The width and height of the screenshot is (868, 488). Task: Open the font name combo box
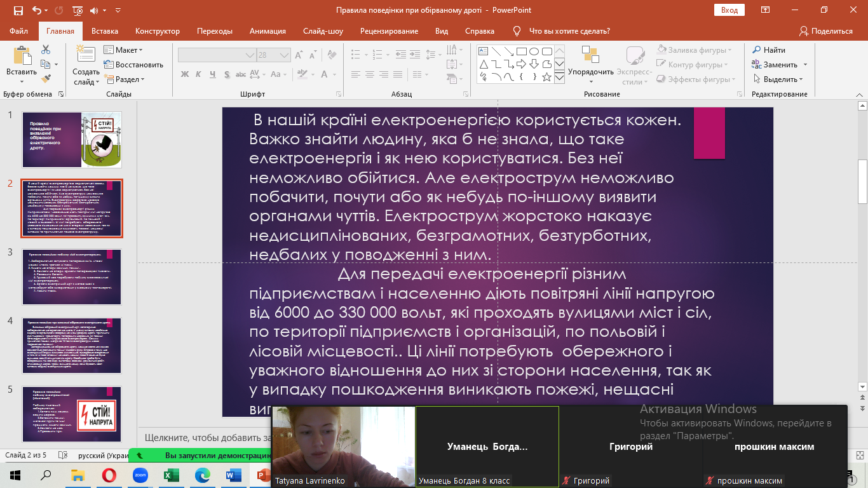[216, 55]
